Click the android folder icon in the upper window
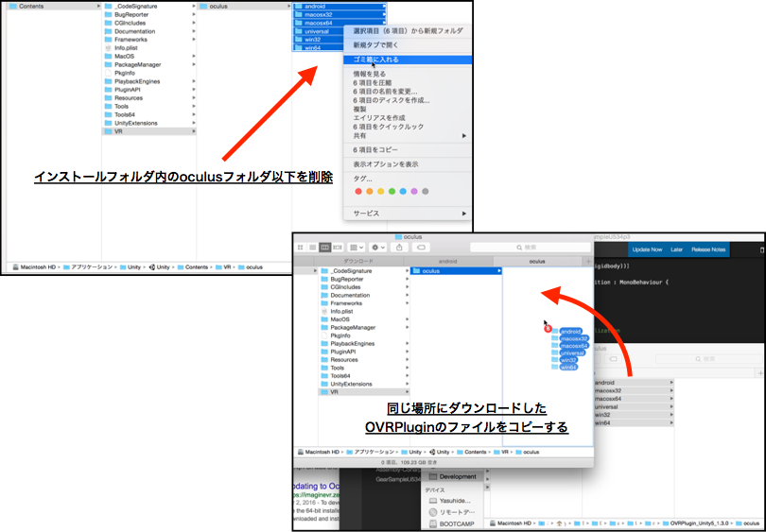Viewport: 766px width, 532px height. [298, 7]
